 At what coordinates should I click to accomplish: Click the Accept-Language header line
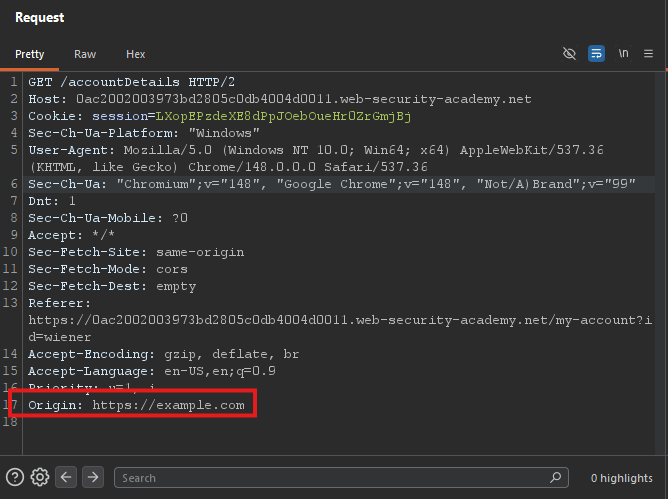[x=152, y=371]
